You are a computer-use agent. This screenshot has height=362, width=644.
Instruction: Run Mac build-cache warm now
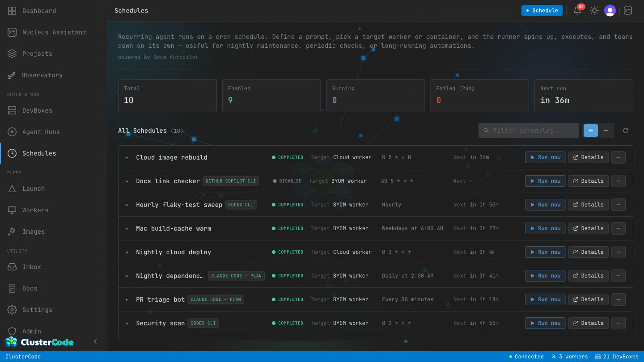tap(545, 228)
